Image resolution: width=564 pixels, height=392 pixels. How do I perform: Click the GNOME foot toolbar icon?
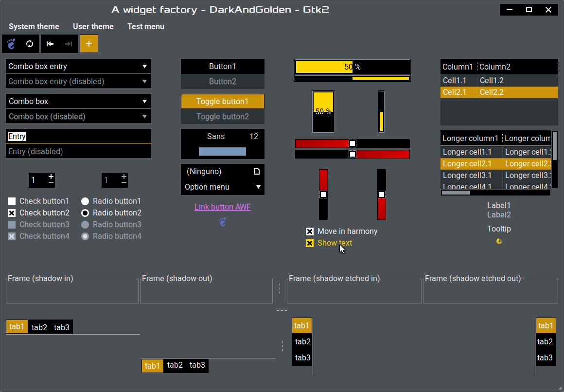point(12,44)
